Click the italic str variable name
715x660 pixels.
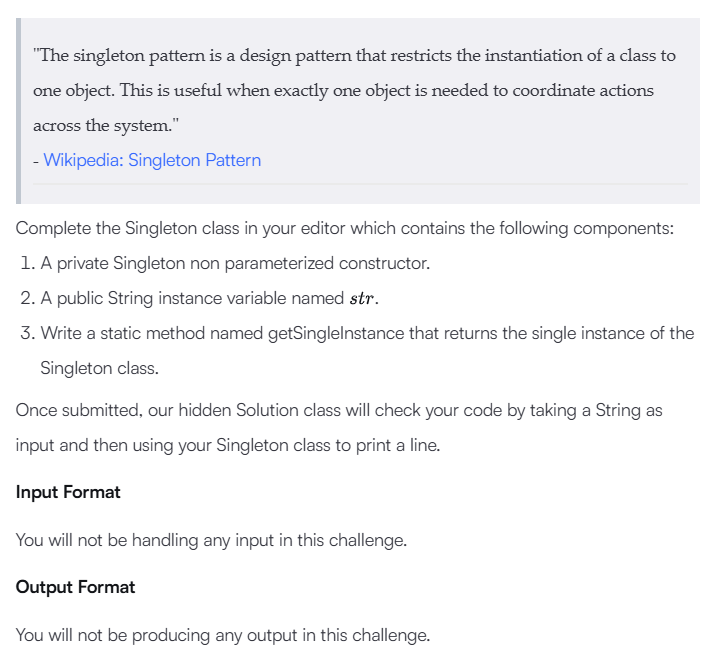(362, 299)
